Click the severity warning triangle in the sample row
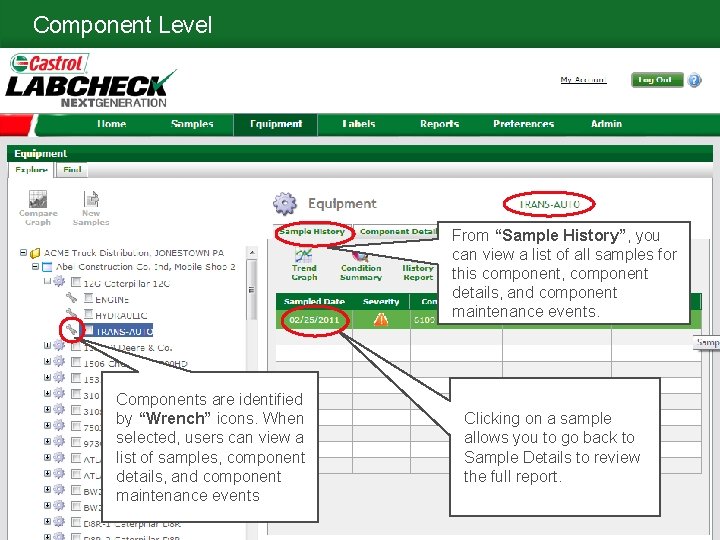The image size is (720, 540). (381, 319)
